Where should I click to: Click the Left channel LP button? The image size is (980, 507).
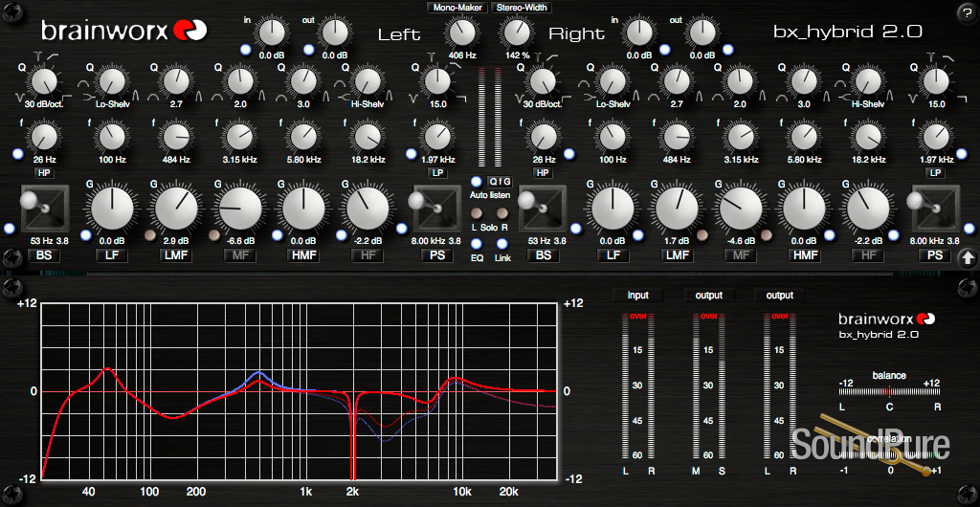point(437,172)
